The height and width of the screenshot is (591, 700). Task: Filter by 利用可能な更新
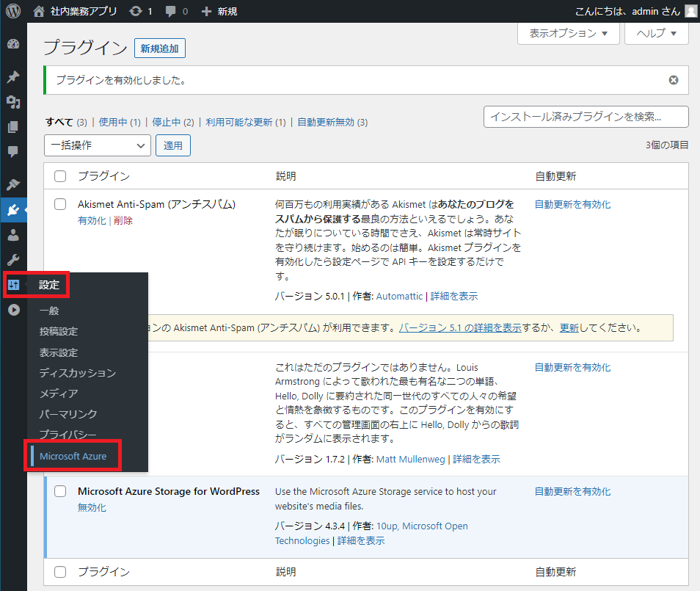pyautogui.click(x=239, y=122)
